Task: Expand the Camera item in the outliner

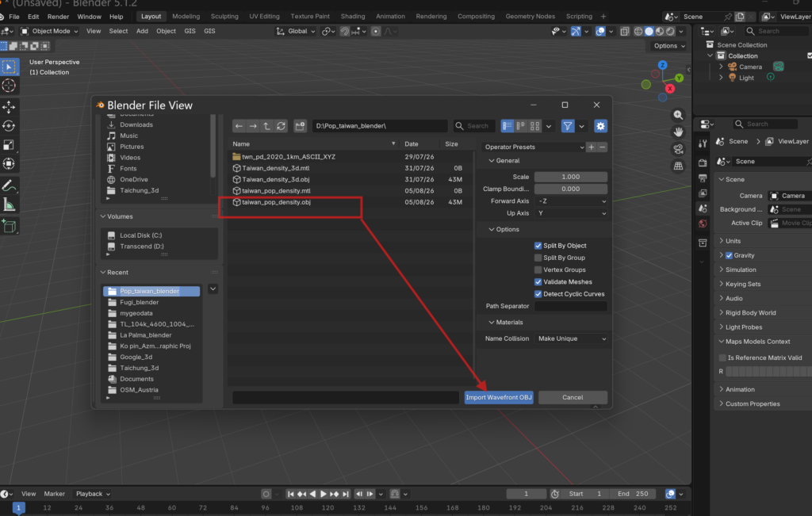Action: tap(721, 67)
